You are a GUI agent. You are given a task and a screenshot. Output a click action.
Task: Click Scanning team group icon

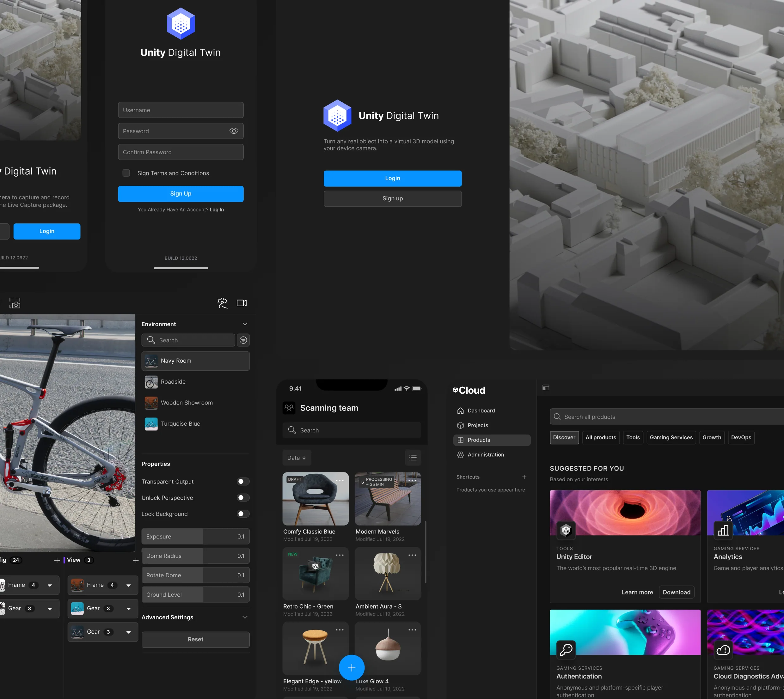[289, 408]
